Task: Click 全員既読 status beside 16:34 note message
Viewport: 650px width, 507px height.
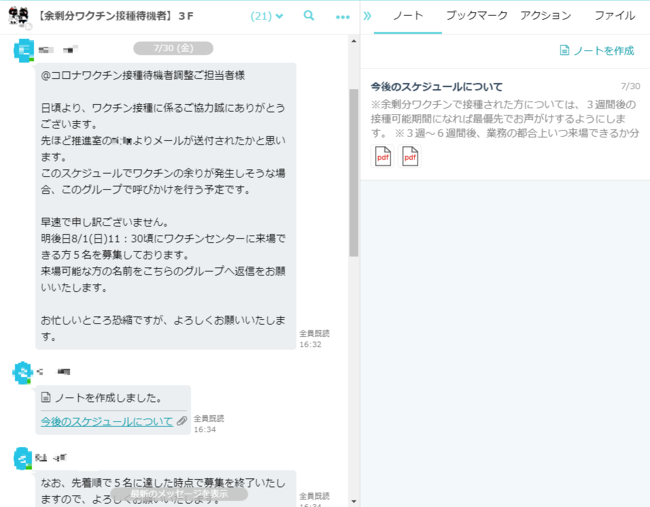Action: tap(209, 418)
